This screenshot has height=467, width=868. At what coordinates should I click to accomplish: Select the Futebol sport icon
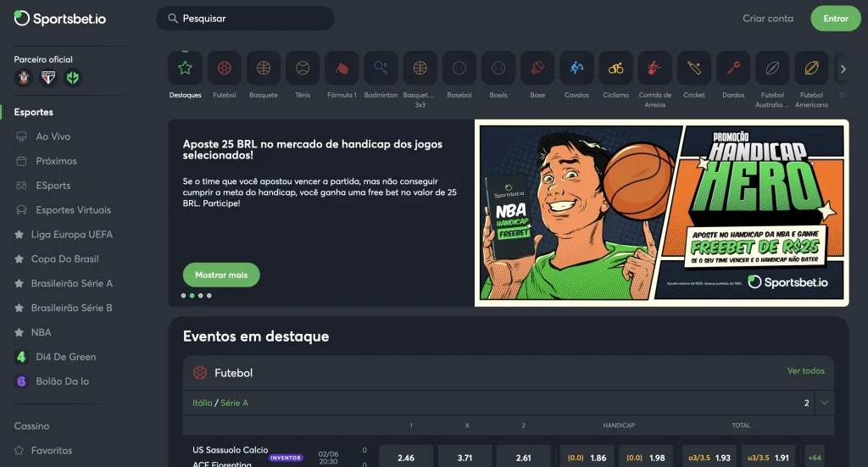point(224,69)
